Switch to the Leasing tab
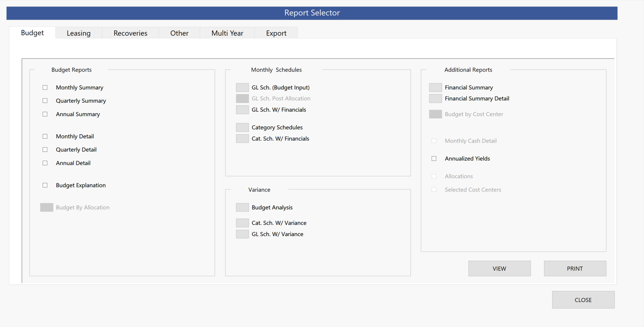 [78, 33]
